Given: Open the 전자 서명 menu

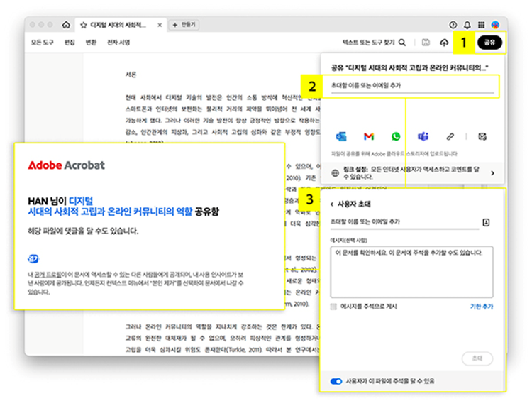Looking at the screenshot, I should pos(118,43).
